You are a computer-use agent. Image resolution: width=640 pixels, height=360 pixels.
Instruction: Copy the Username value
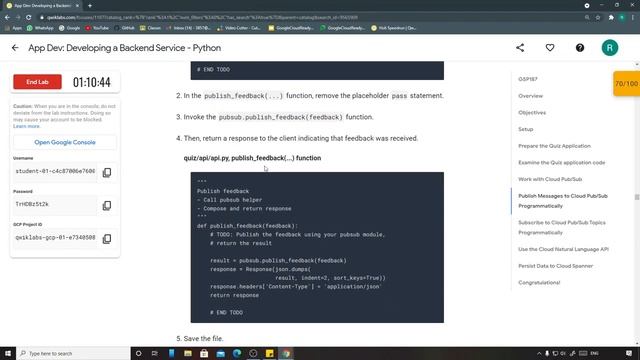click(107, 172)
